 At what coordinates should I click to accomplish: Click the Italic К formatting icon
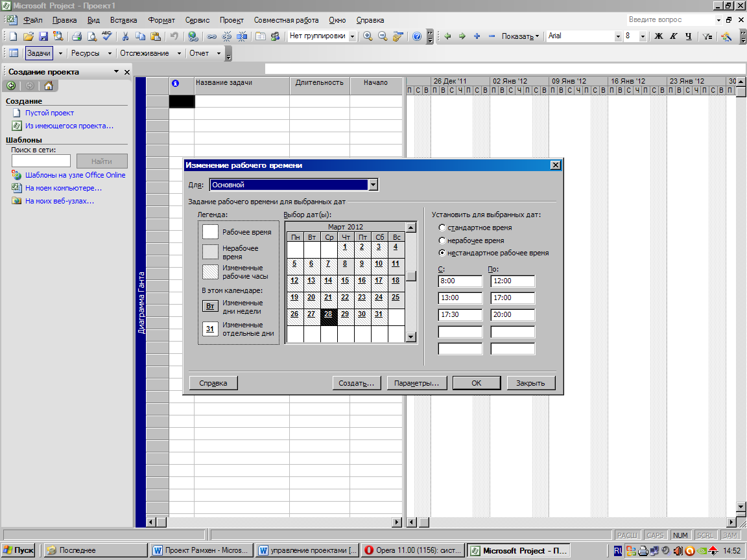[x=674, y=36]
